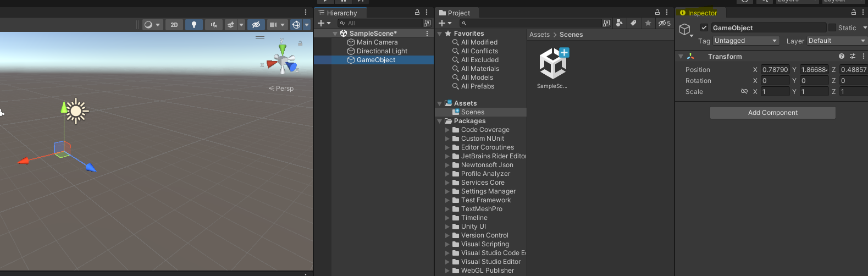Click Search by Type icon in Project
This screenshot has height=276, width=868.
[620, 23]
